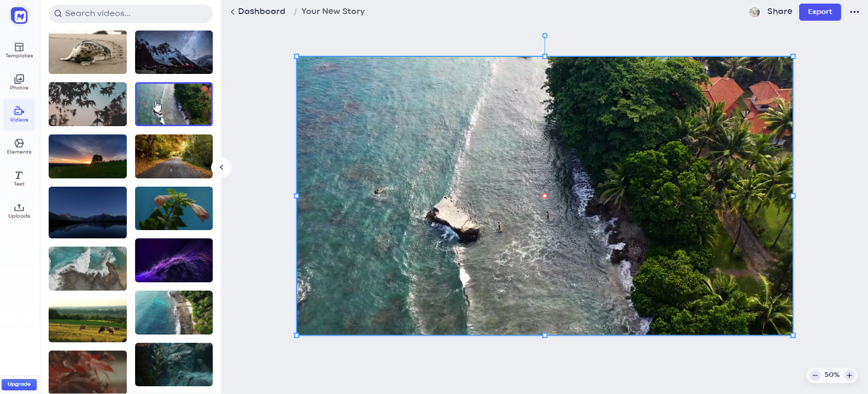The image size is (868, 394).
Task: Open the Photos panel
Action: [x=19, y=82]
